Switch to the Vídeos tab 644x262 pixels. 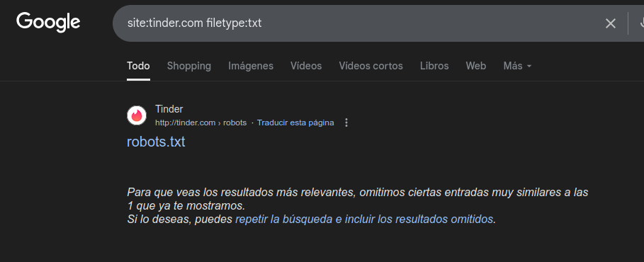[306, 66]
